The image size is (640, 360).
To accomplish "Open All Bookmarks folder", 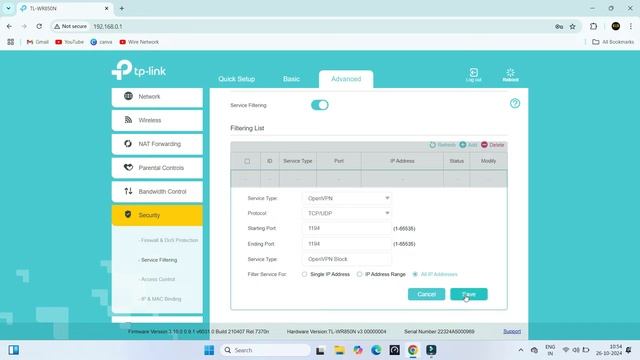I will click(613, 42).
